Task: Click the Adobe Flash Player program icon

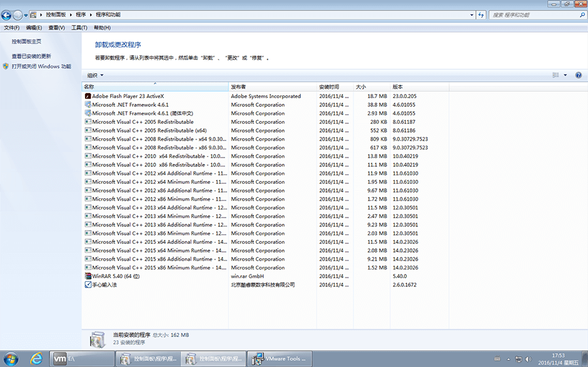Action: (x=88, y=96)
